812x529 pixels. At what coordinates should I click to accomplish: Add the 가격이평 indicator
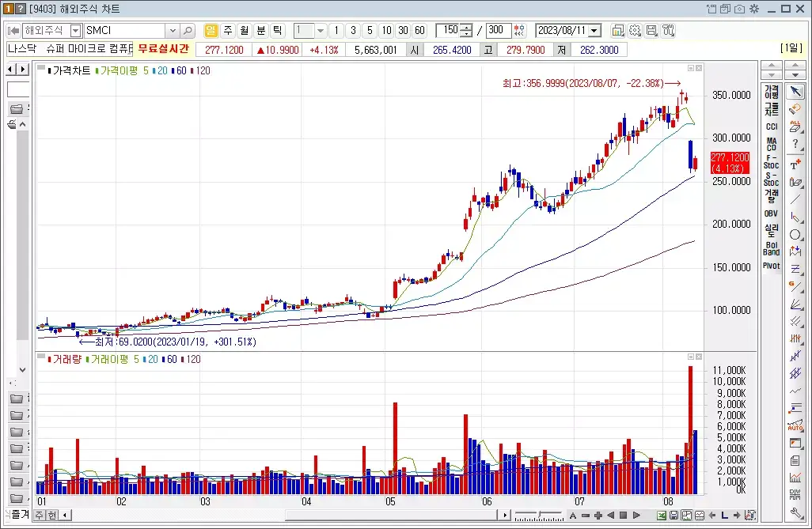(772, 93)
